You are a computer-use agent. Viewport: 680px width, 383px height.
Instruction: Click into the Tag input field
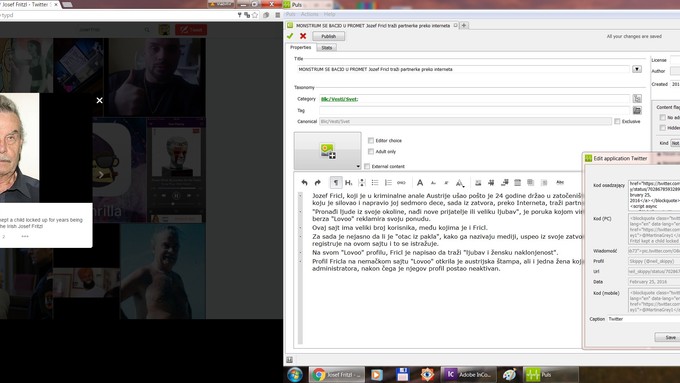tap(474, 111)
